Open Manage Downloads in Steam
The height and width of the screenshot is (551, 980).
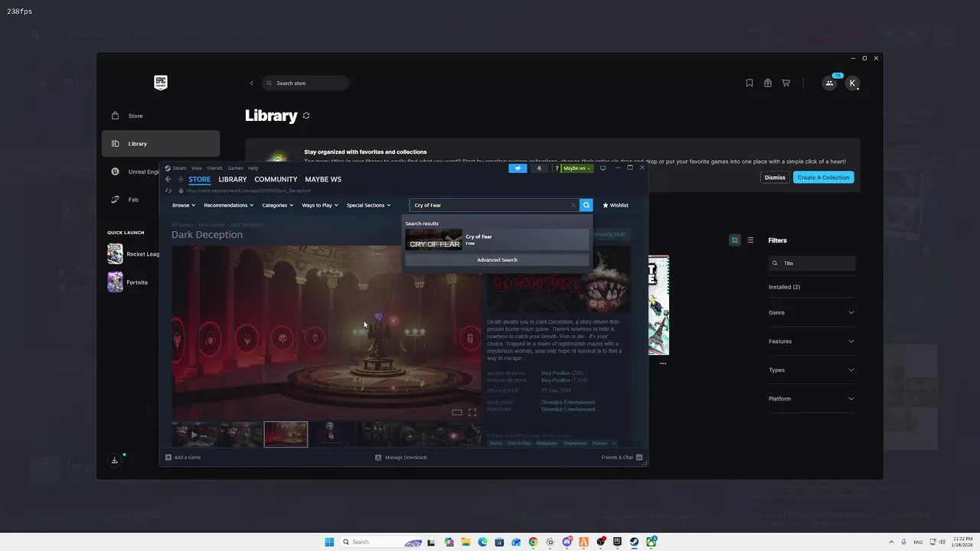click(x=401, y=458)
